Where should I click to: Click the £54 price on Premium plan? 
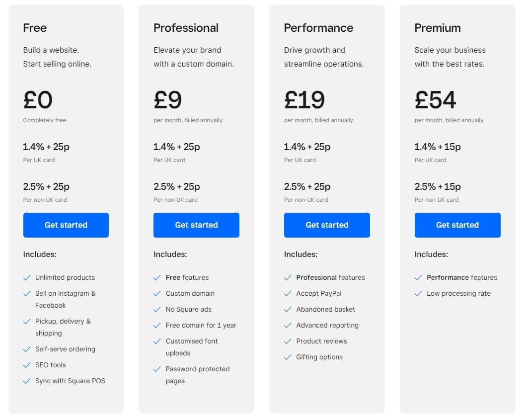pos(436,99)
